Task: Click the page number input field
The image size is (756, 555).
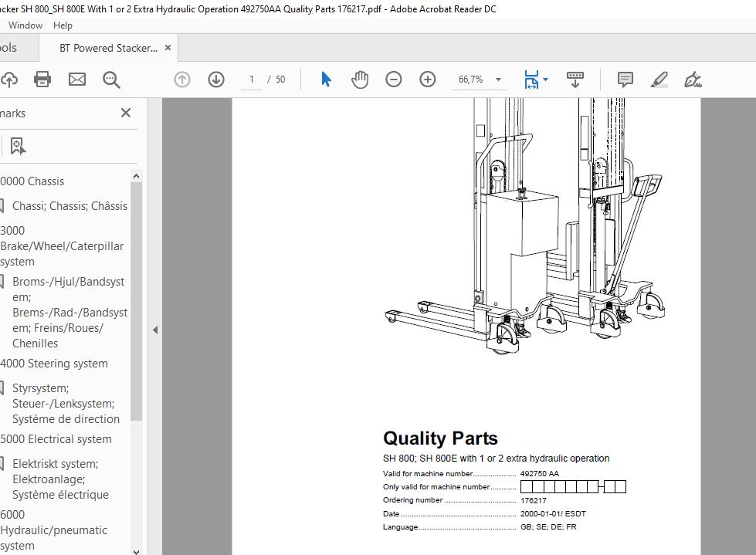Action: pos(252,80)
